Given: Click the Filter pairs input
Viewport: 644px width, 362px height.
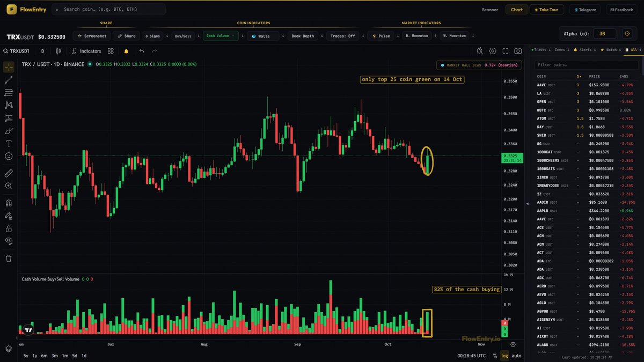Looking at the screenshot, I should (x=587, y=64).
